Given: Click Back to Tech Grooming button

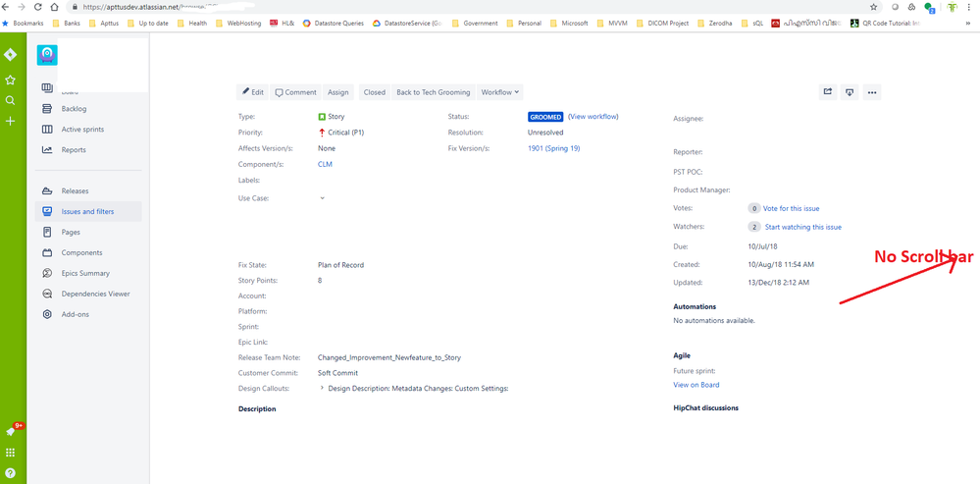Looking at the screenshot, I should (x=434, y=92).
